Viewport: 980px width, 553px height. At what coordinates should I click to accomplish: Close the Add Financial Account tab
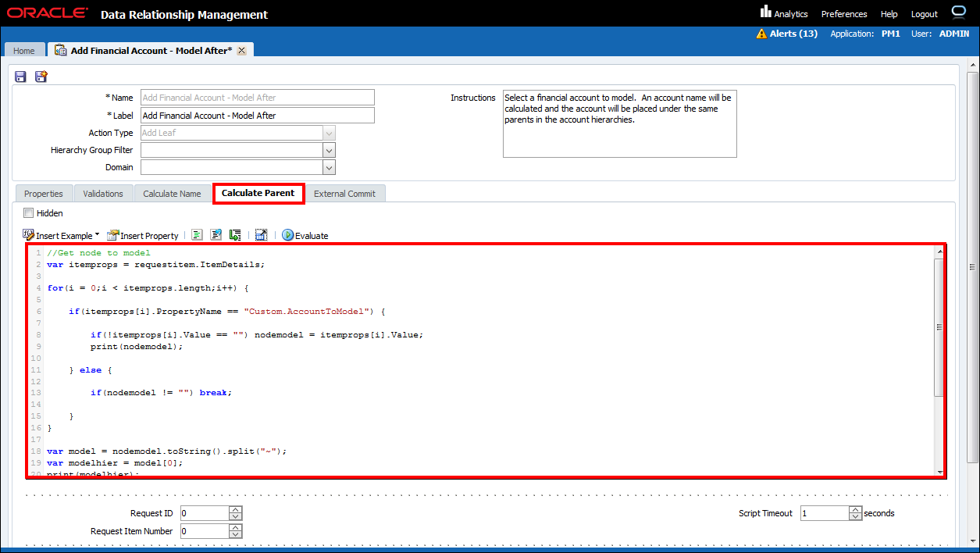(x=241, y=50)
